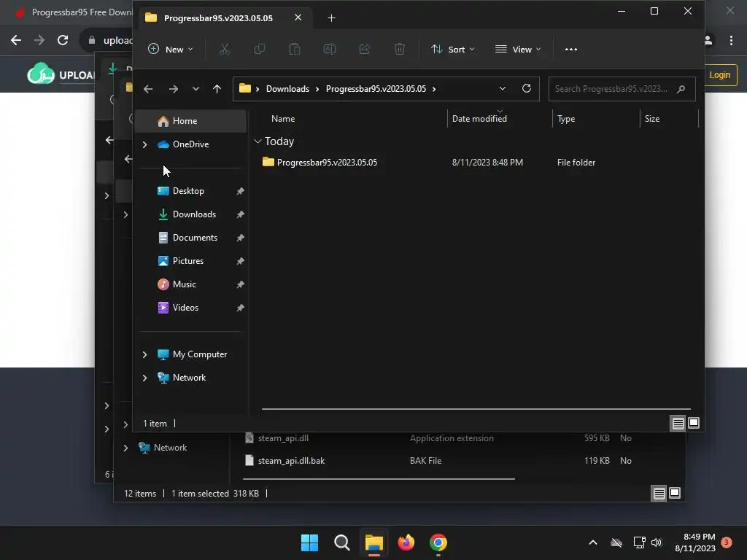Expand the address bar history dropdown

[502, 88]
